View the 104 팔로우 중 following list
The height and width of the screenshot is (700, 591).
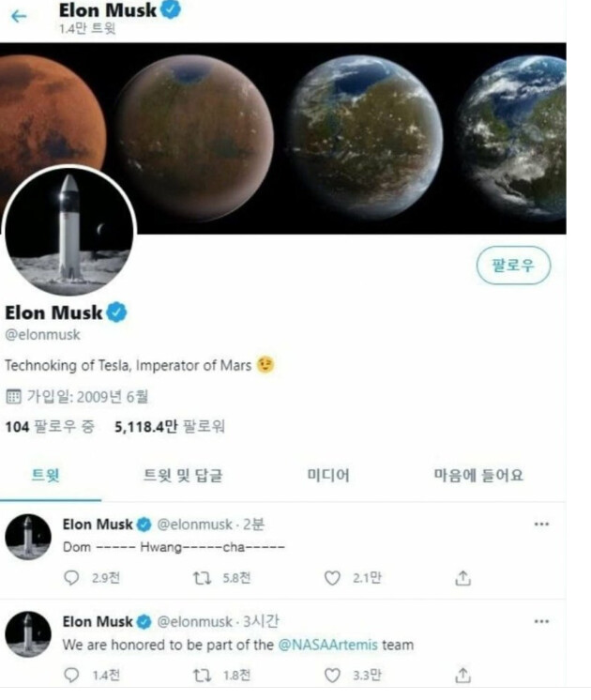point(50,427)
